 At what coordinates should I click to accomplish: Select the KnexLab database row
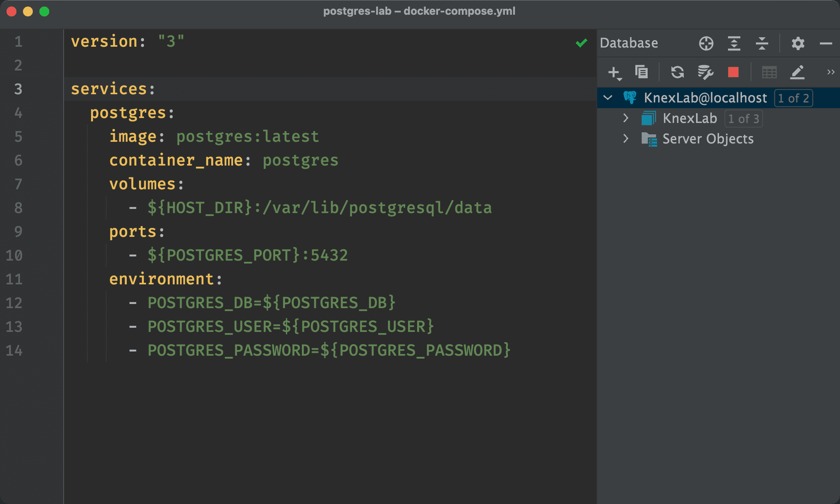pos(719,118)
